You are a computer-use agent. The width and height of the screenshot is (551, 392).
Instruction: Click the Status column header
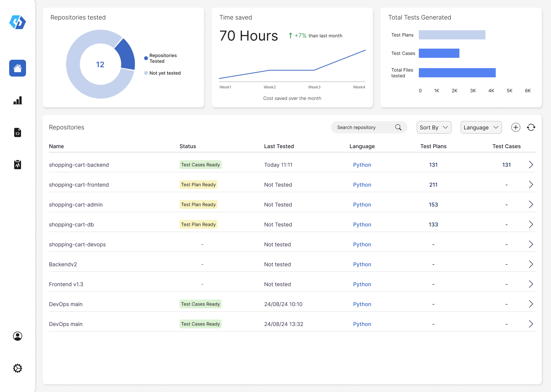tap(187, 146)
